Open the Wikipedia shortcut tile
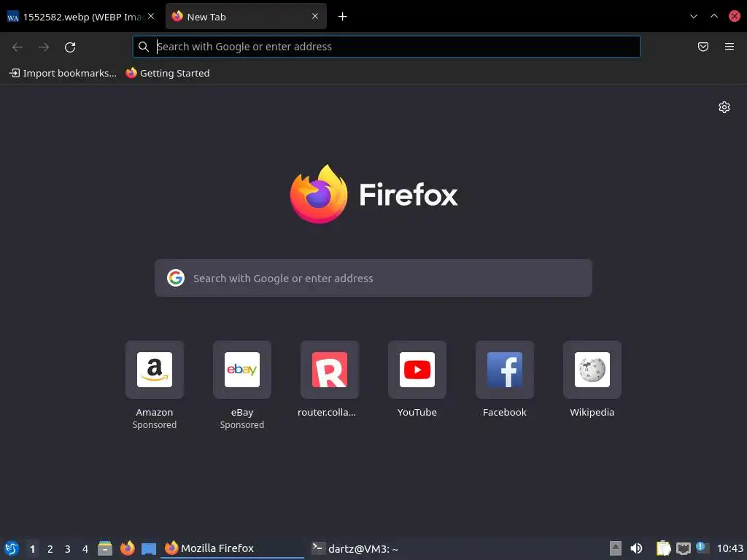 pos(592,370)
